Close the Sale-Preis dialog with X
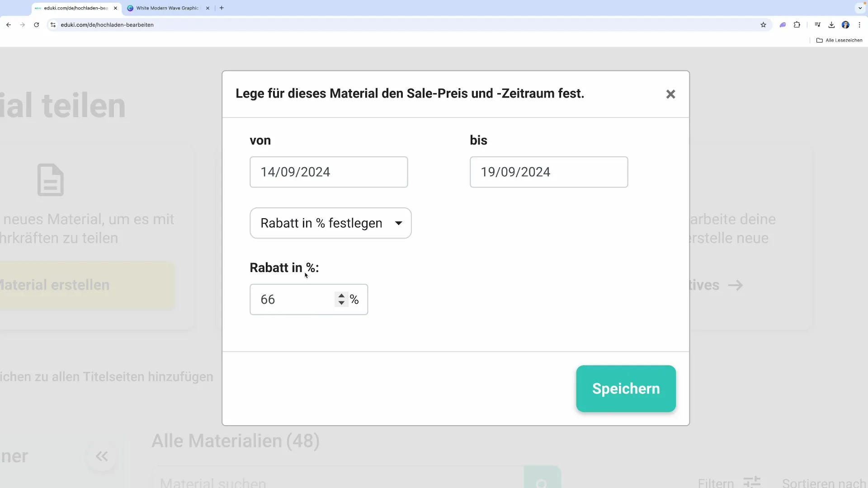This screenshot has width=868, height=488. 670,94
